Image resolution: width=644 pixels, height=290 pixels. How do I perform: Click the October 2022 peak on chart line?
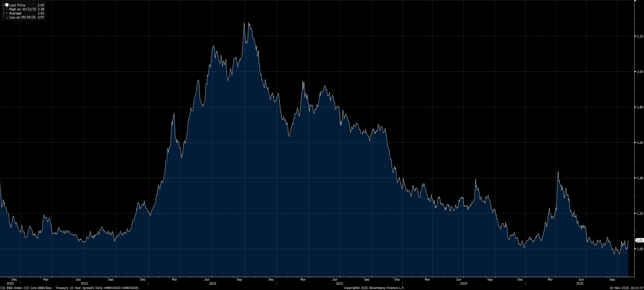(249, 23)
